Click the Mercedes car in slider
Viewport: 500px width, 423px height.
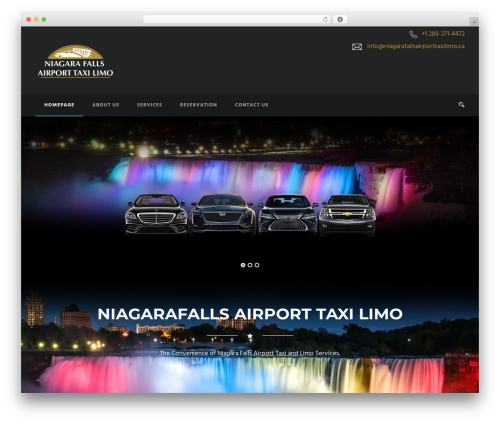156,214
